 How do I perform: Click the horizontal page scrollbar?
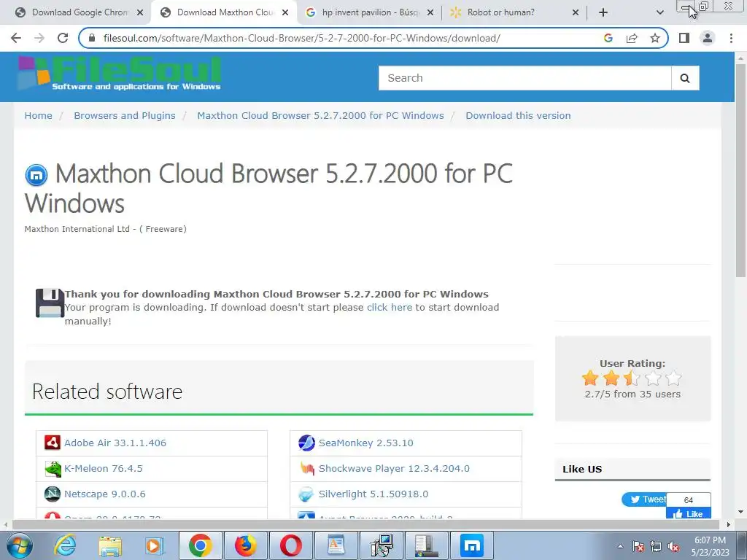[365, 525]
